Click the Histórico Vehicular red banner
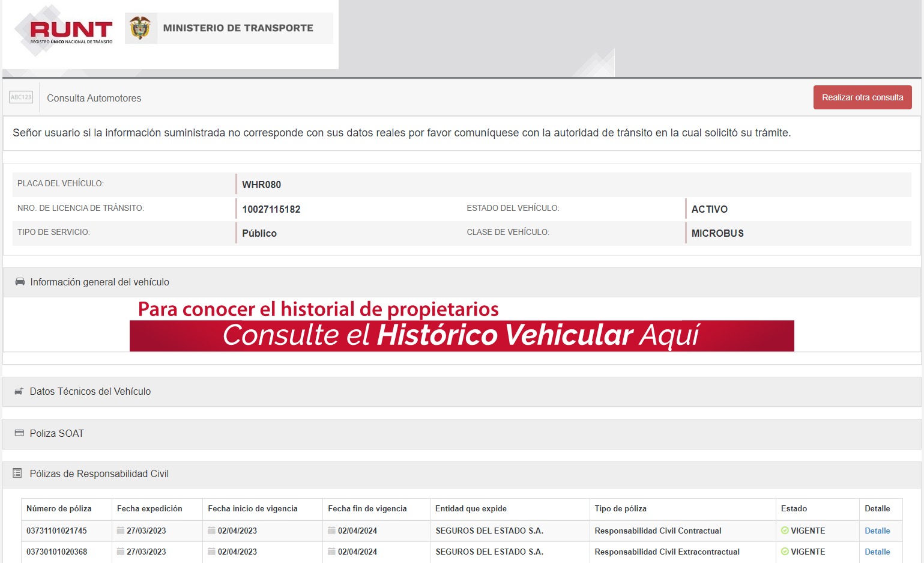This screenshot has height=563, width=924. (462, 335)
